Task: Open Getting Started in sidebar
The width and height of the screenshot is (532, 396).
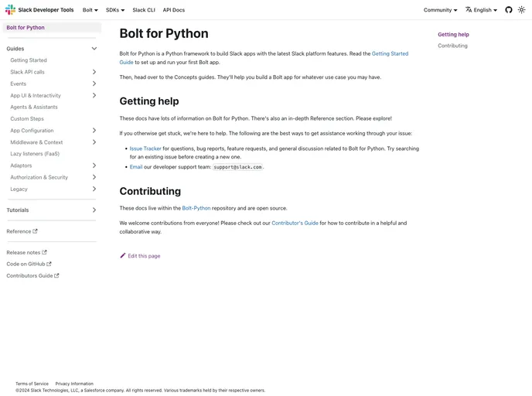Action: pos(29,60)
